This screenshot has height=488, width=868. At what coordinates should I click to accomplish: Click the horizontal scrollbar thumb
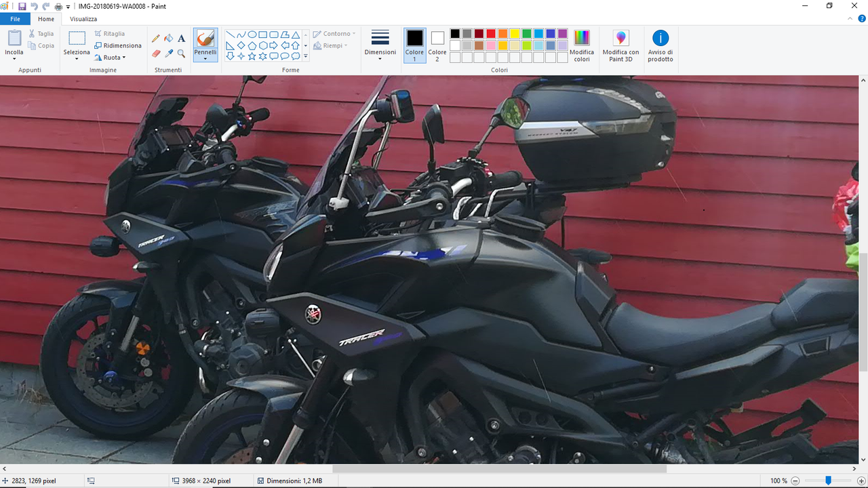tap(499, 468)
